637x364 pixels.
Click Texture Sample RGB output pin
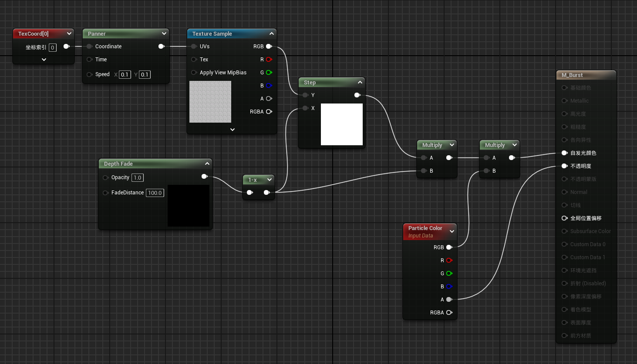pos(269,47)
